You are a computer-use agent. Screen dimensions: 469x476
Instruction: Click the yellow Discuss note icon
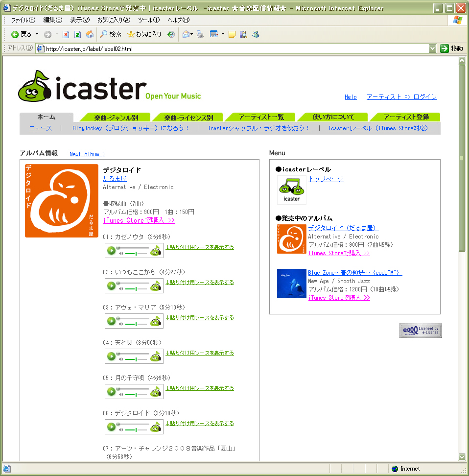pos(232,35)
